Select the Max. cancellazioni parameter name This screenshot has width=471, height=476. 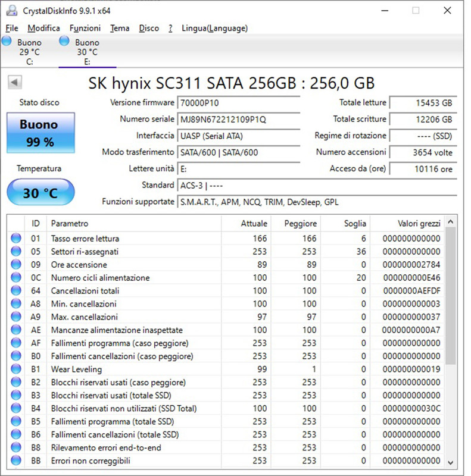click(84, 317)
